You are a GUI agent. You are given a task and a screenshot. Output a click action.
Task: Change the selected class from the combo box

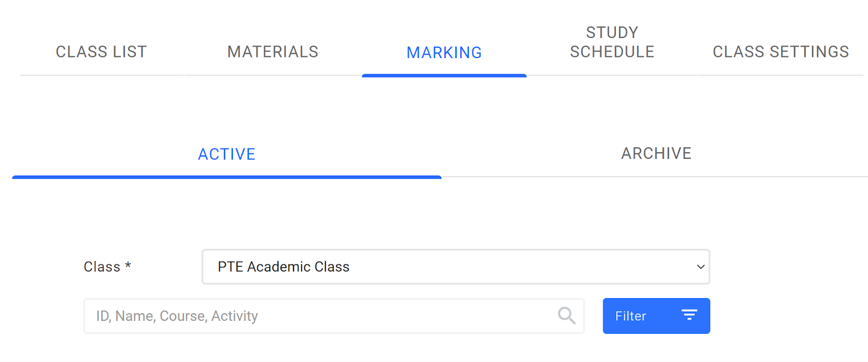[456, 267]
